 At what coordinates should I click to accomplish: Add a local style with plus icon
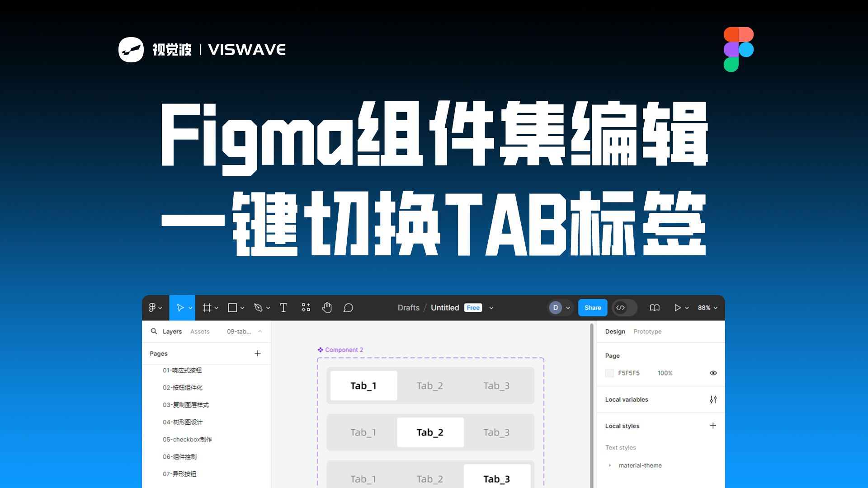[x=713, y=426]
